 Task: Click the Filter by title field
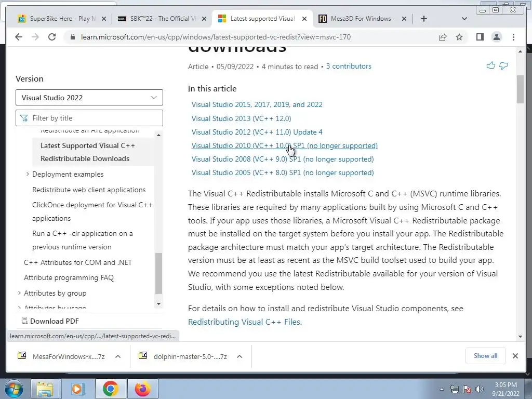[89, 118]
